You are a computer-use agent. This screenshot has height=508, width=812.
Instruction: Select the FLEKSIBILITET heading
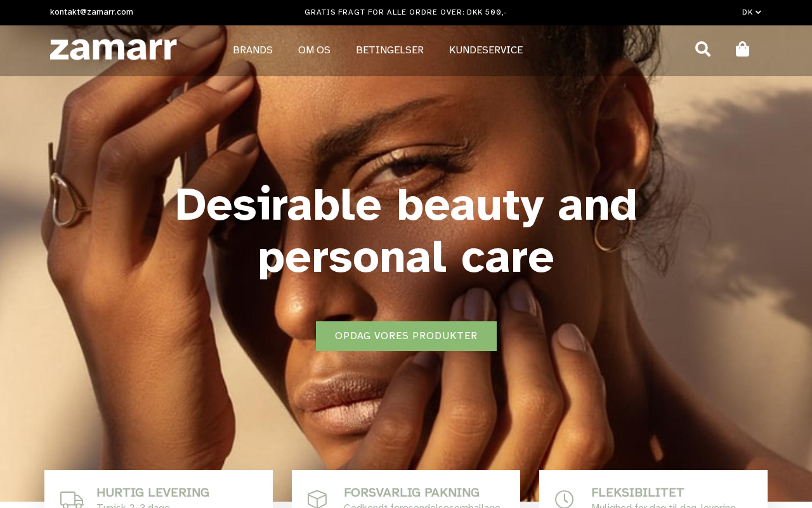638,493
